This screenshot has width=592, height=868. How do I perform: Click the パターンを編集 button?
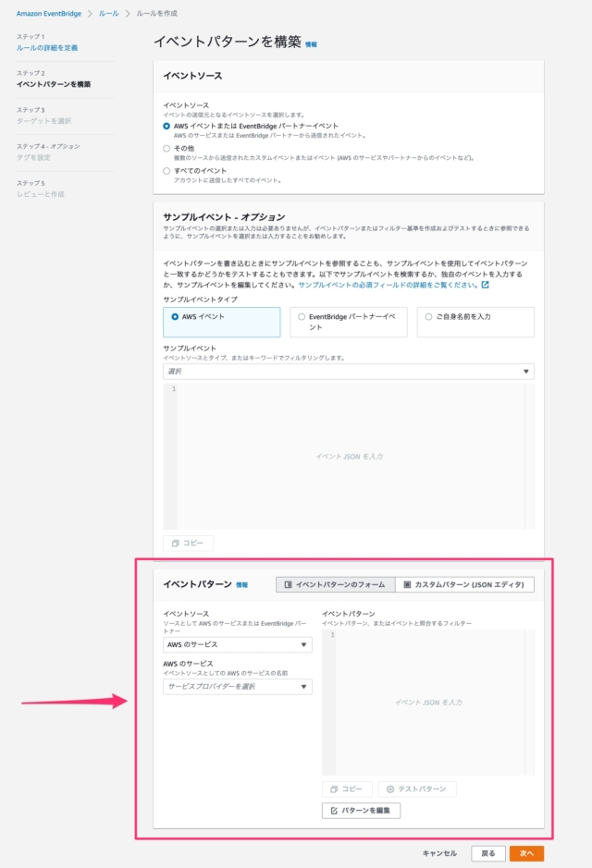tap(361, 811)
